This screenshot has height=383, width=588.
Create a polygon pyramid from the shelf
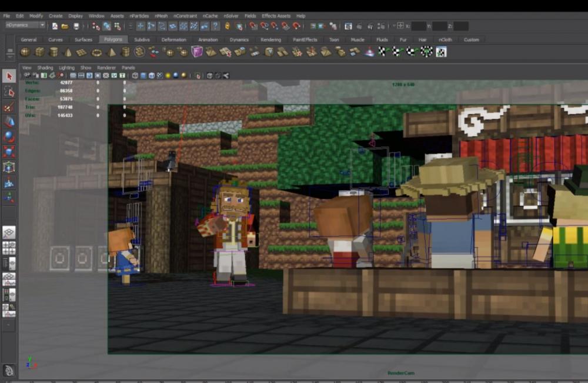(x=111, y=52)
